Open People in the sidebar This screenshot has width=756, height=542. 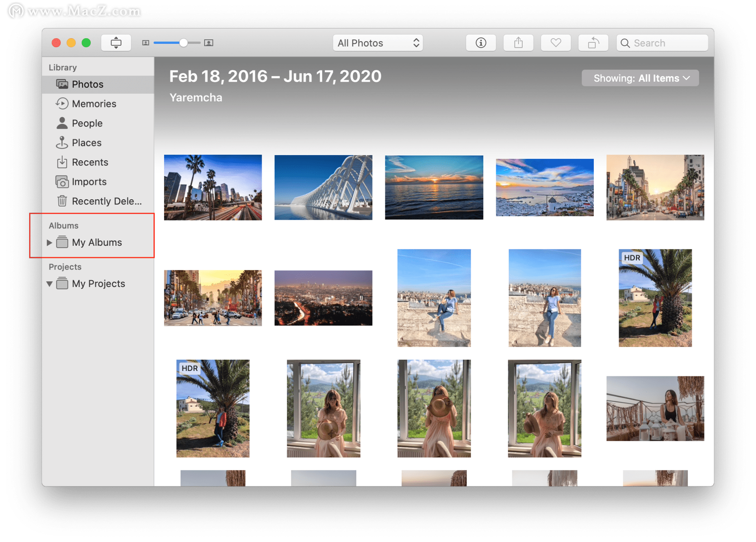pyautogui.click(x=87, y=123)
